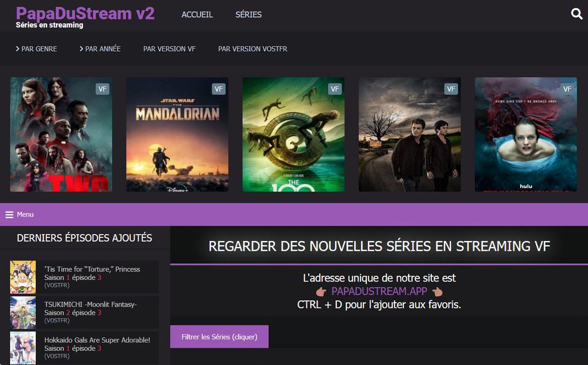Click the hamburger Menu icon
Image resolution: width=588 pixels, height=365 pixels.
point(9,215)
